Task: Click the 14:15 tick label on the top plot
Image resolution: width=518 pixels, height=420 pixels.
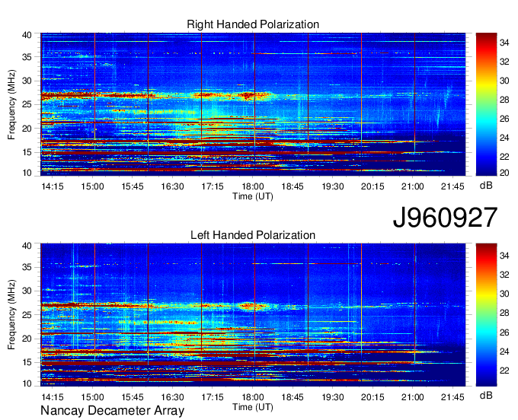Action: [x=53, y=186]
